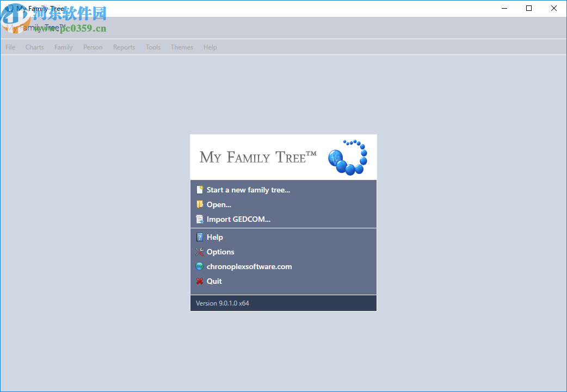The height and width of the screenshot is (392, 567).
Task: Click the Help question-mark book icon
Action: coord(200,237)
